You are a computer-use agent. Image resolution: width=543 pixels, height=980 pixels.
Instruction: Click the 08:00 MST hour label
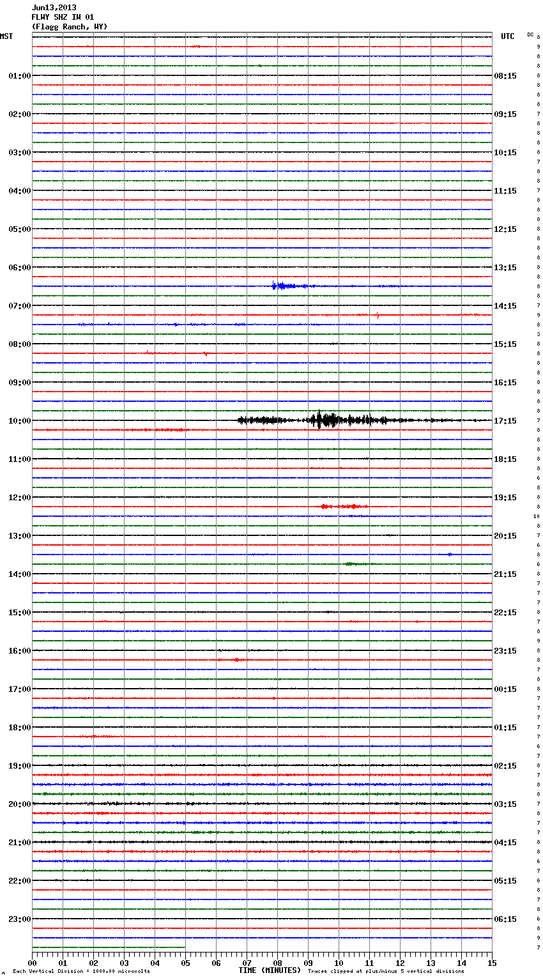click(x=19, y=344)
